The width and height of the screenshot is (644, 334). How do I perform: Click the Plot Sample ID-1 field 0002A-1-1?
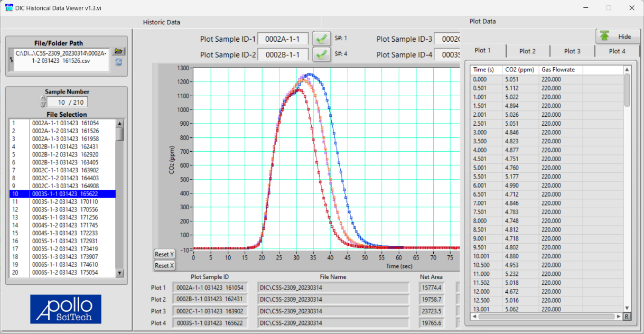pyautogui.click(x=283, y=39)
